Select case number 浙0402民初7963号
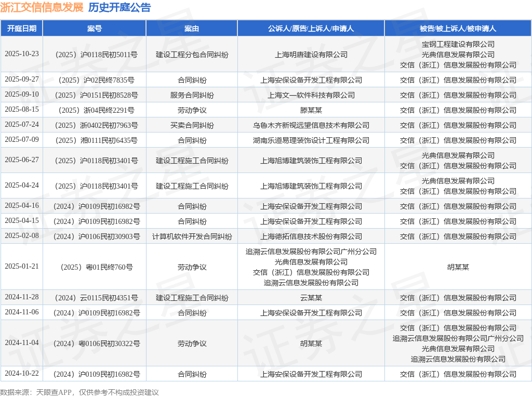Image resolution: width=532 pixels, height=397 pixels. [x=96, y=125]
